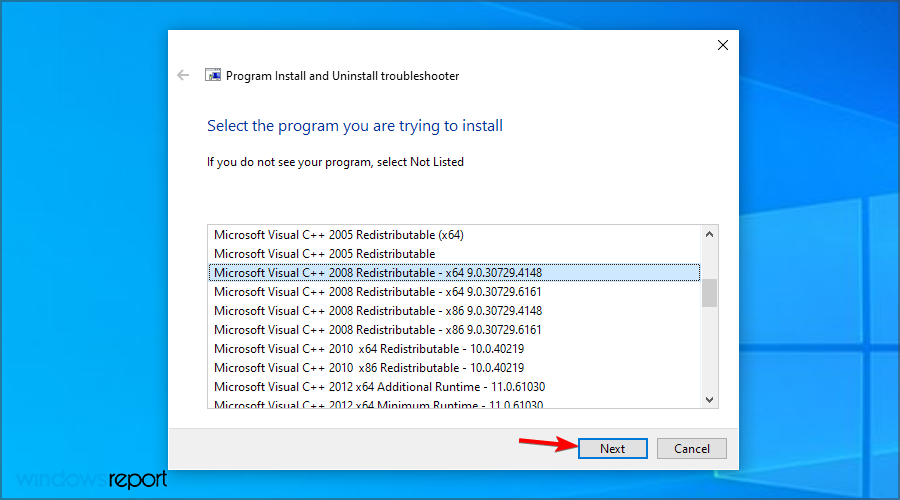Select Visual C++ 2008 x64 9.0.30729.4148
This screenshot has width=900, height=500.
click(x=454, y=273)
